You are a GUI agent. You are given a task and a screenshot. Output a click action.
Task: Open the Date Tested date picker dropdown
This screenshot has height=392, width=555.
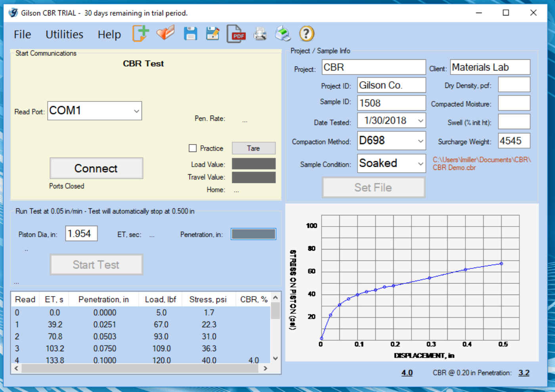[421, 121]
